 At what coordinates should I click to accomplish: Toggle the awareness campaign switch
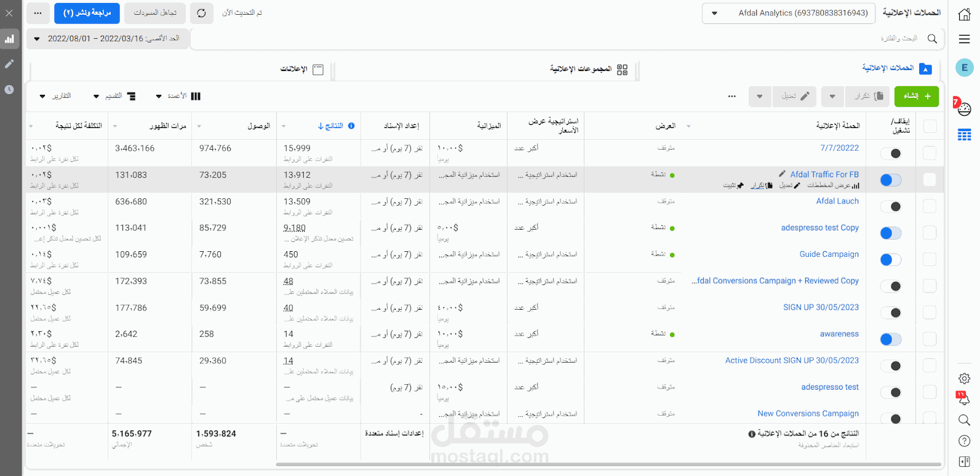(x=891, y=339)
